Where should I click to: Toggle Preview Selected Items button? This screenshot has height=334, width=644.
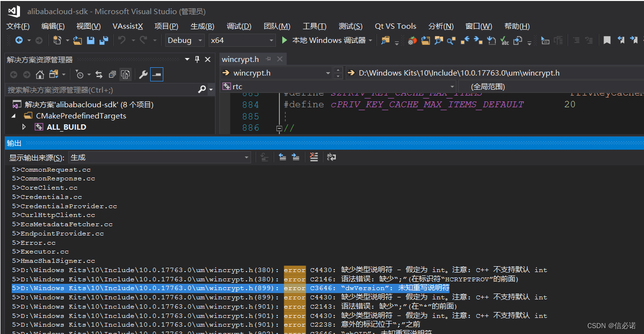pyautogui.click(x=156, y=75)
